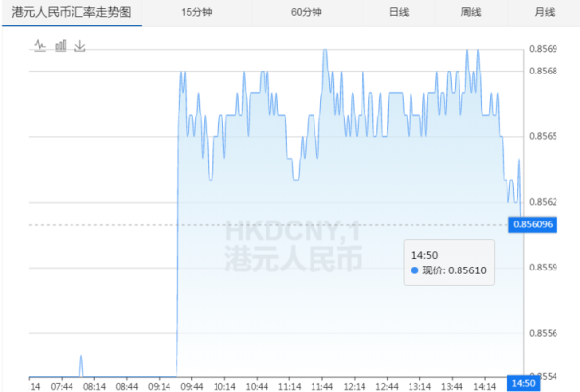Click the 0.8568 axis label
Viewport: 580px width, 392px height.
point(543,71)
